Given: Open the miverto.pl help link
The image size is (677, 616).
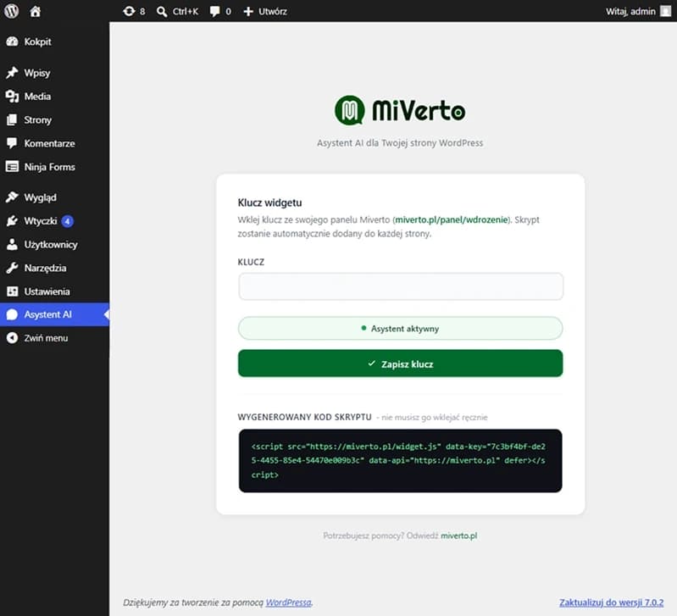Looking at the screenshot, I should [x=459, y=536].
